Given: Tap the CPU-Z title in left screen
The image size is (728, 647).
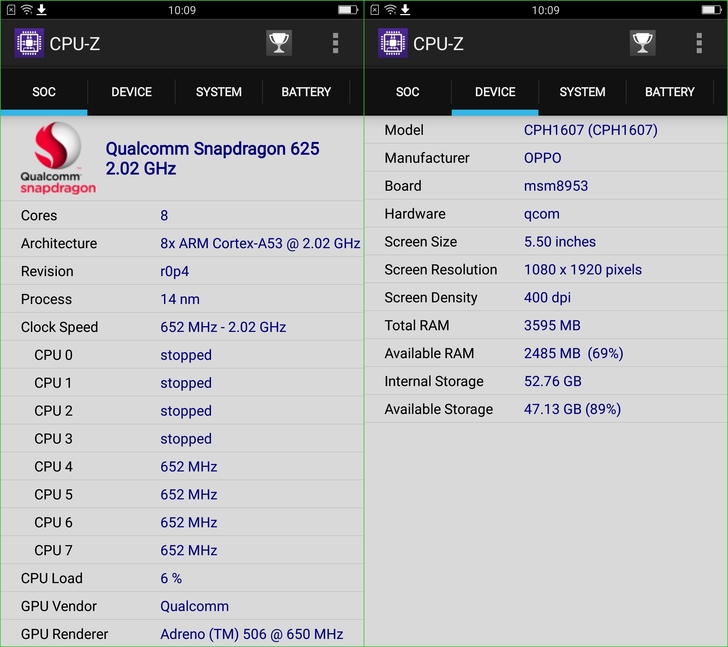Looking at the screenshot, I should pos(75,44).
